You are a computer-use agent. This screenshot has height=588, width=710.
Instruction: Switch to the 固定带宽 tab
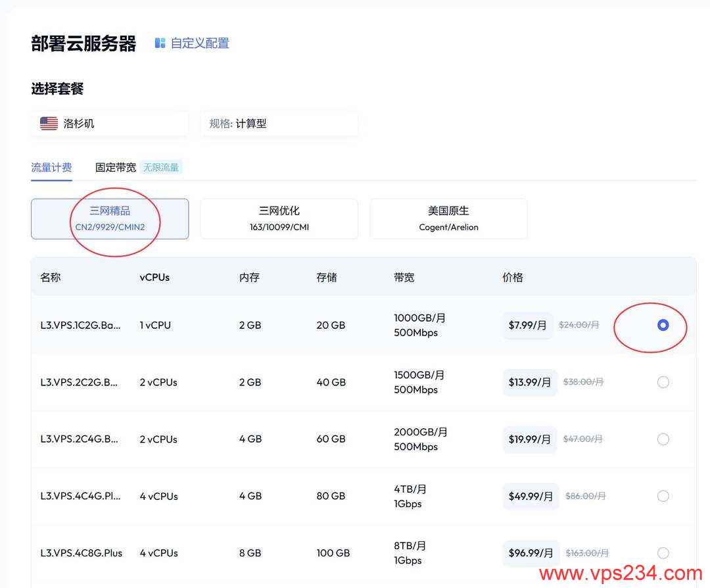116,167
